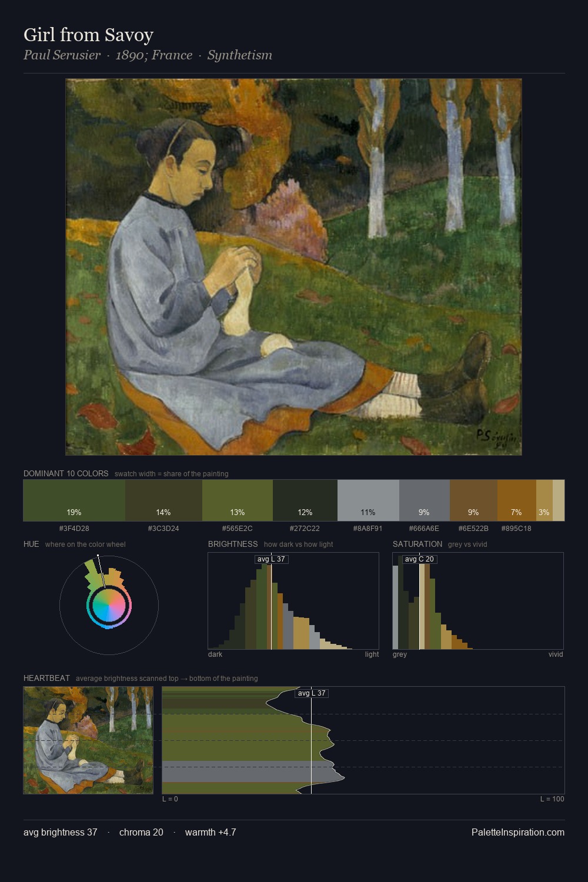588x882 pixels.
Task: Click the chroma 20 footer stat
Action: 141,833
